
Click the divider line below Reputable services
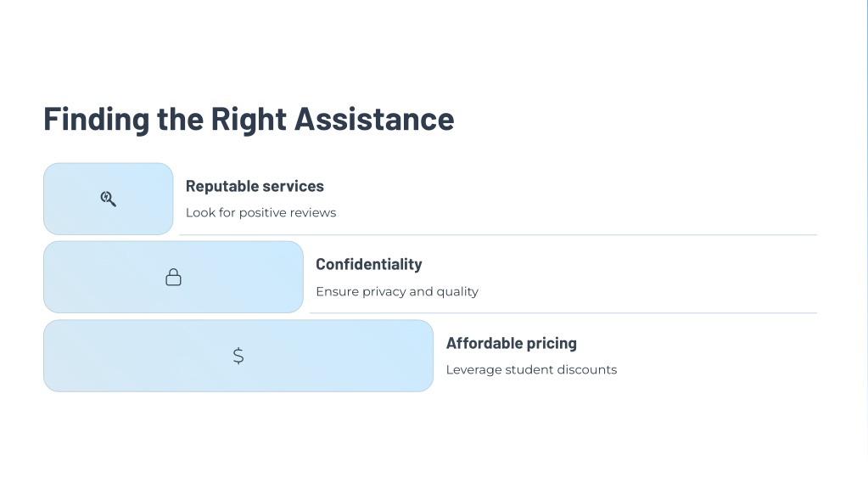coord(498,235)
